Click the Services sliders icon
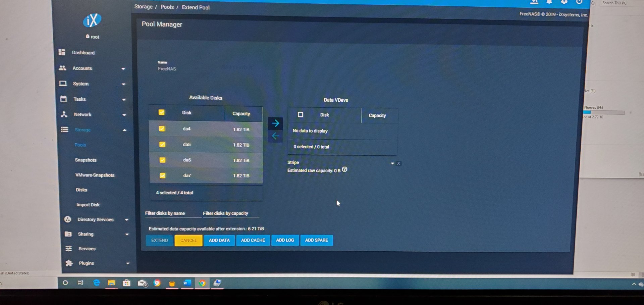Viewport: 644px width, 305px height. 69,248
